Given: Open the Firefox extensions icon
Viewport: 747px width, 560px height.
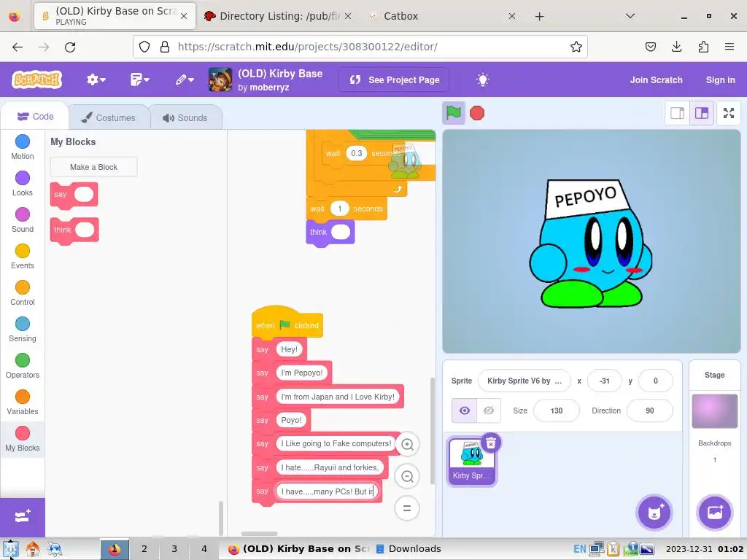Looking at the screenshot, I should (703, 47).
